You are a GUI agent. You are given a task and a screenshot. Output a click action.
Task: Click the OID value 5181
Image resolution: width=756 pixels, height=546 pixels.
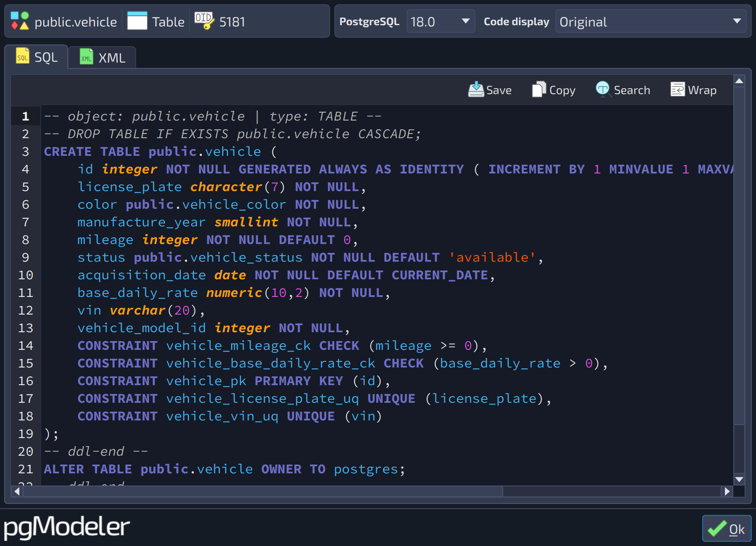coord(232,22)
